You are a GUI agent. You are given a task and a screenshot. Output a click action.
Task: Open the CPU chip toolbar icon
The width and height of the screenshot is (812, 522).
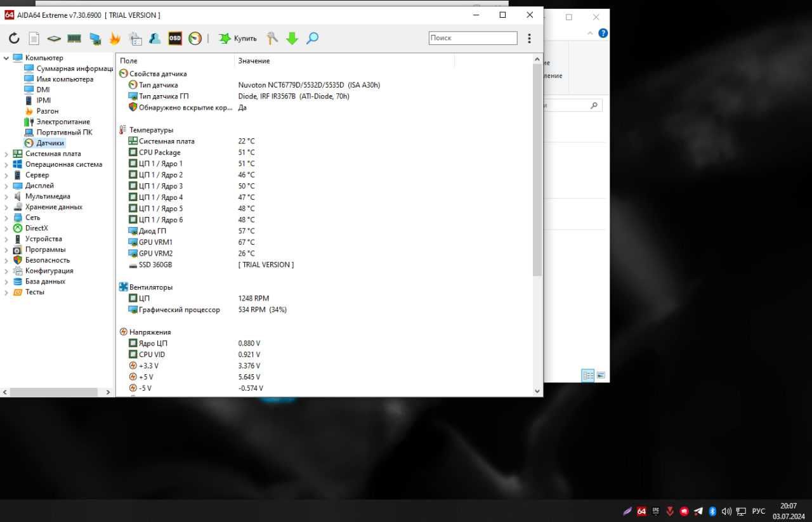click(54, 39)
